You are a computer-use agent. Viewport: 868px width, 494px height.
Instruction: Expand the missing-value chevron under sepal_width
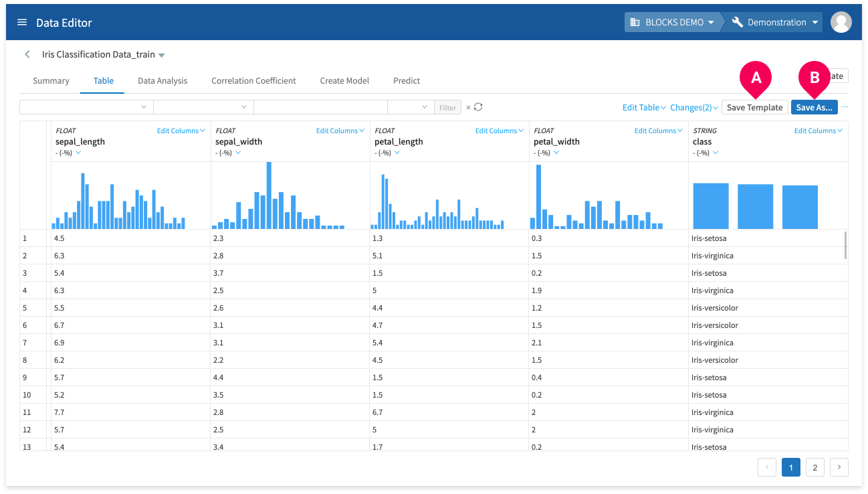(x=238, y=153)
